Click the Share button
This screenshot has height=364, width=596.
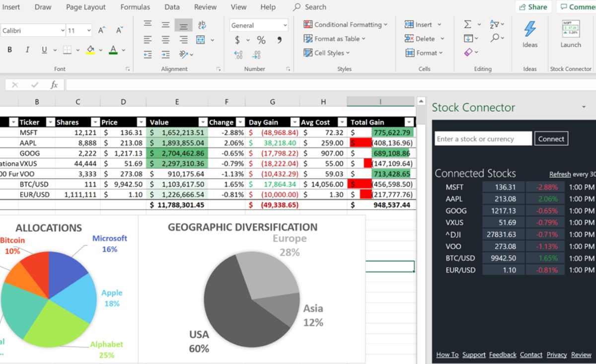click(x=533, y=7)
